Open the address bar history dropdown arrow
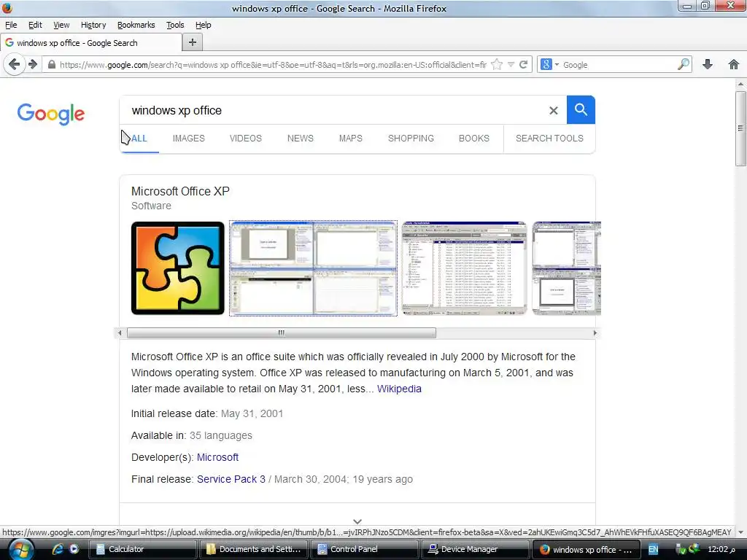 point(511,64)
